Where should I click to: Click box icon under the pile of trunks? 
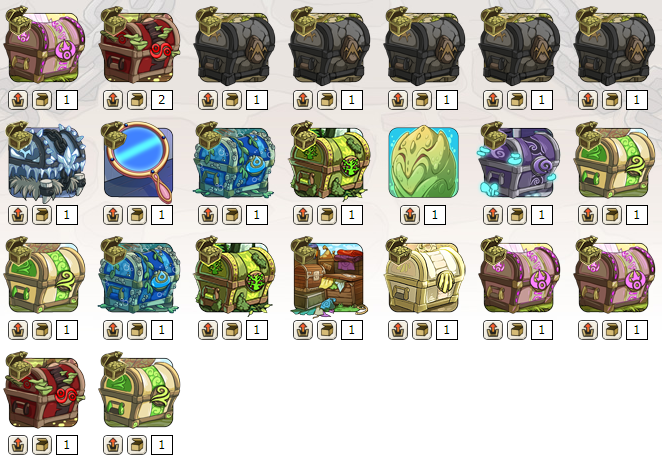coord(327,330)
